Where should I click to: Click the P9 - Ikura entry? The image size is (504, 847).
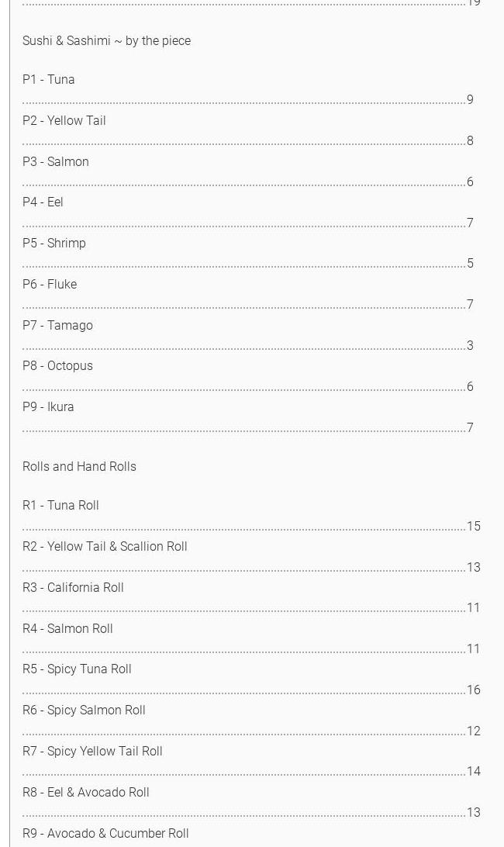pos(48,407)
